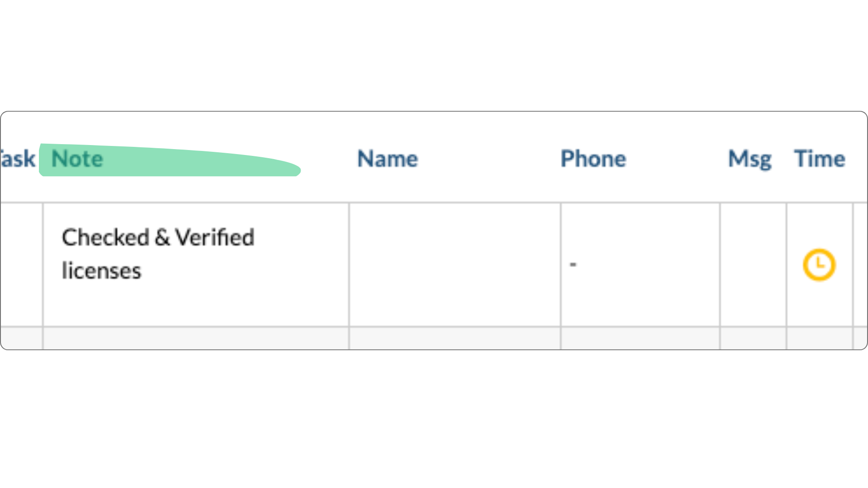Click the Time column header

pos(820,159)
